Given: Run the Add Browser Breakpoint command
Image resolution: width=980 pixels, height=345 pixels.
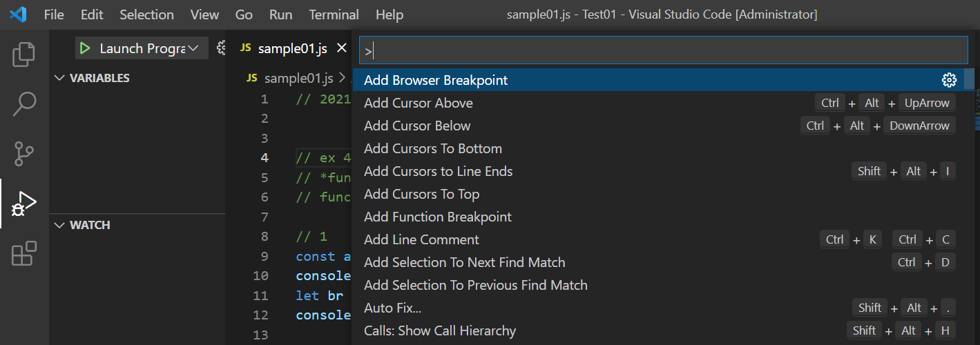Looking at the screenshot, I should (x=659, y=80).
